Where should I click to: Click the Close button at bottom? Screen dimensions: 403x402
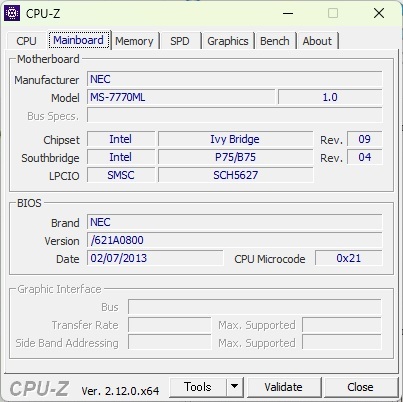360,387
